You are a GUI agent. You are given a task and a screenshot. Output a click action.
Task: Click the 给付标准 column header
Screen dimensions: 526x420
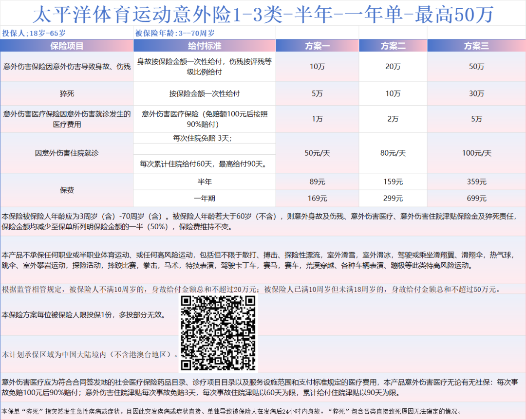[204, 46]
